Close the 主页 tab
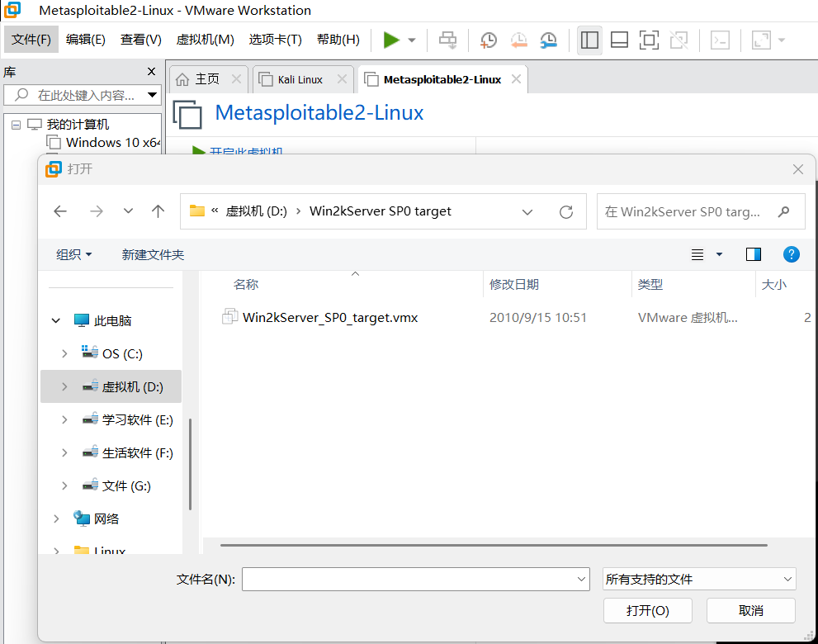This screenshot has height=644, width=818. (236, 78)
